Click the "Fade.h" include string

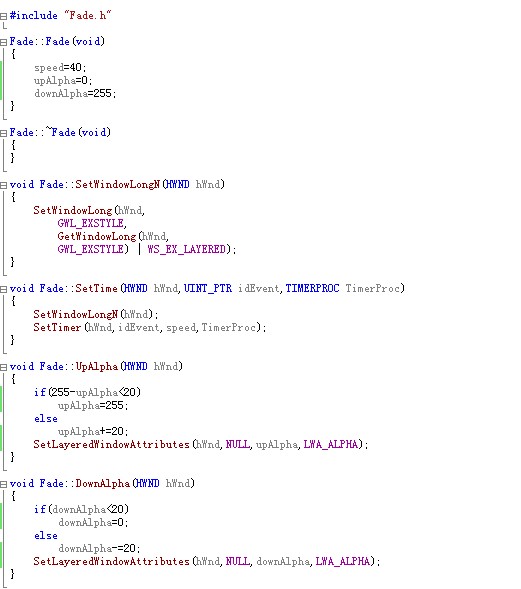[88, 15]
